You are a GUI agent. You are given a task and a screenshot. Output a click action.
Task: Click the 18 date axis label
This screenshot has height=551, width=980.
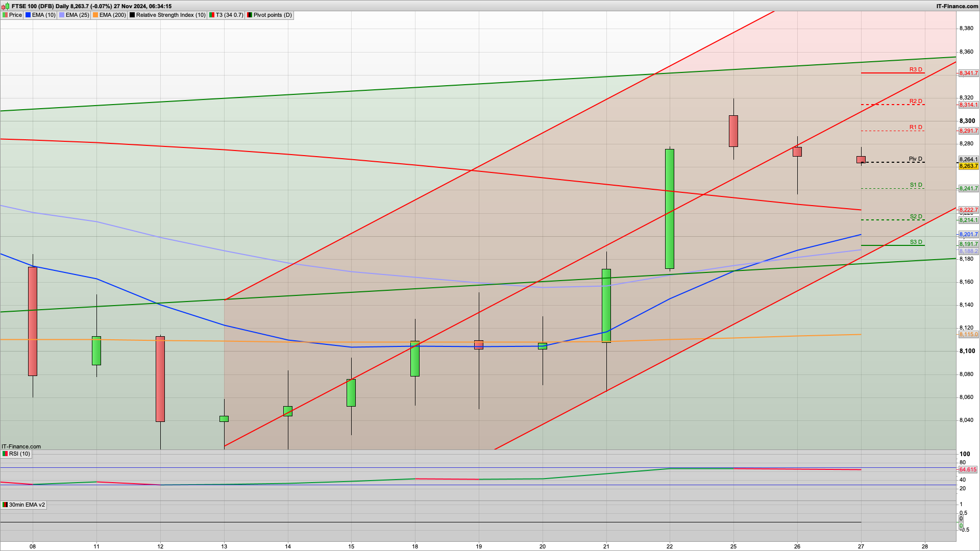(415, 546)
